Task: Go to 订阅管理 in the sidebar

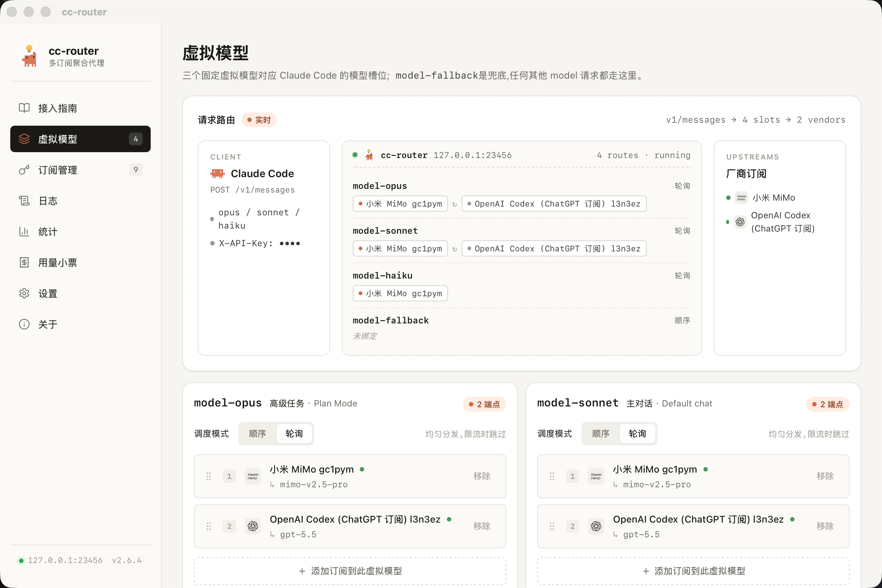Action: coord(80,170)
